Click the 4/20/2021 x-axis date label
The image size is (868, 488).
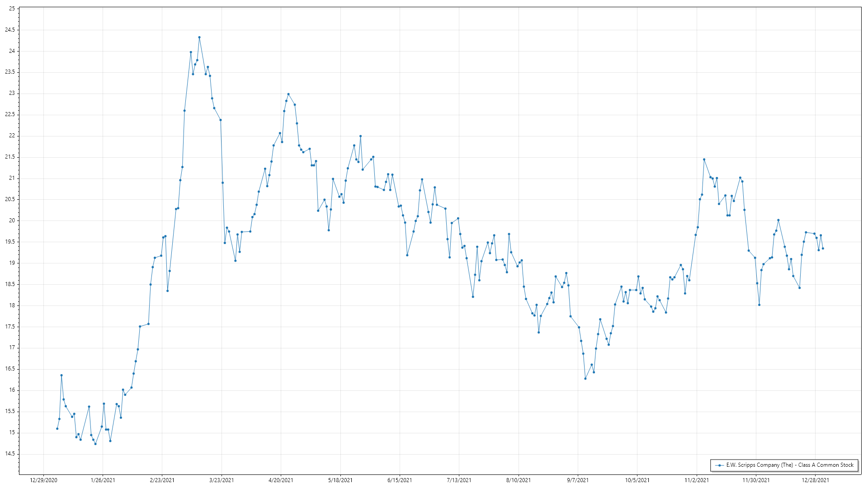(281, 480)
